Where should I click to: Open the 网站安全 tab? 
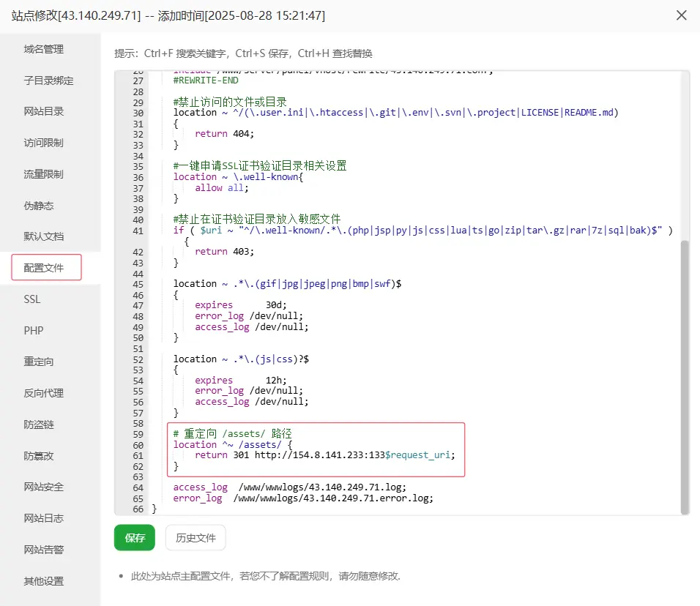[44, 487]
